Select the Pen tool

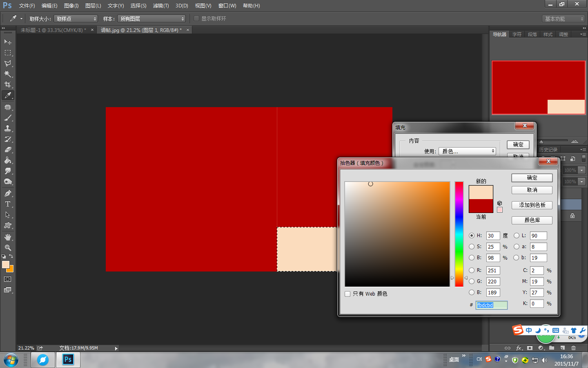tap(8, 193)
